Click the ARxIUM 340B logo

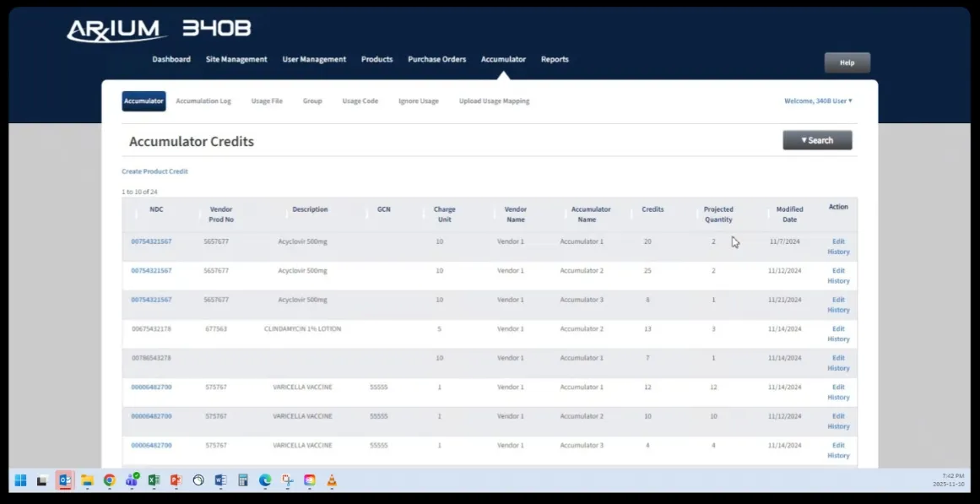click(x=159, y=30)
